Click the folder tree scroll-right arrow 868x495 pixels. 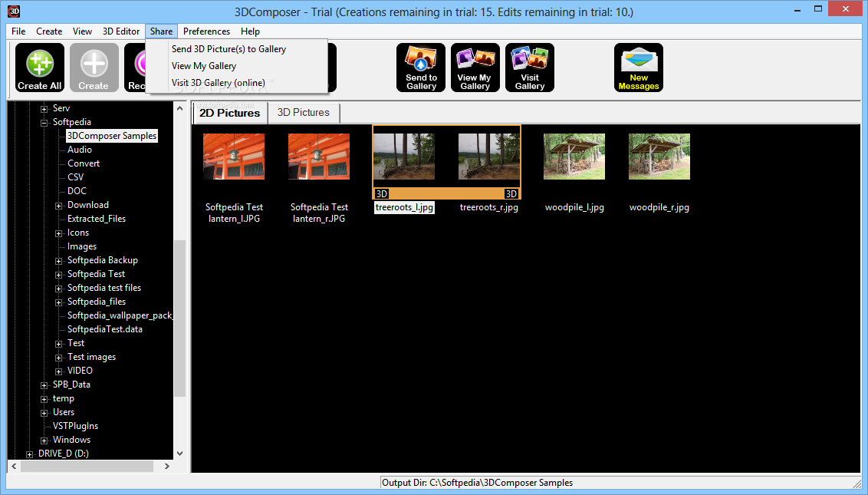coord(166,467)
